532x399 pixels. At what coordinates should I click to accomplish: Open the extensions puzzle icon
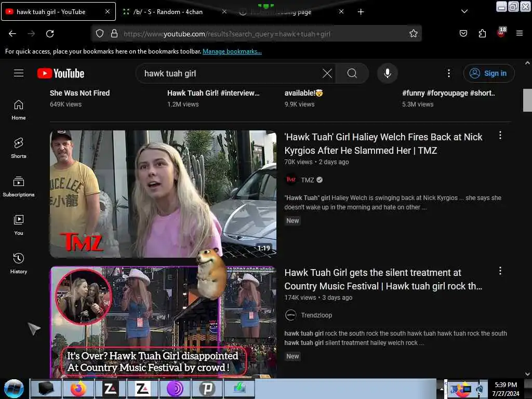[482, 33]
